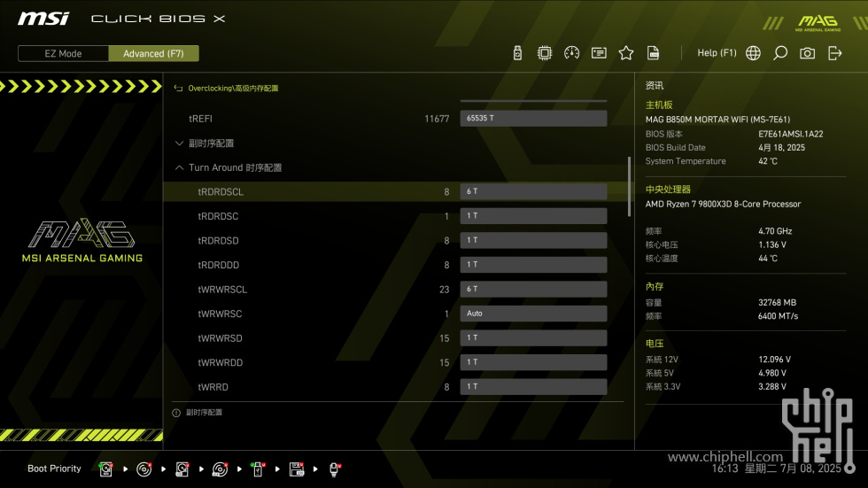Edit the tRDRDSD value field
This screenshot has height=488, width=868.
pyautogui.click(x=533, y=240)
